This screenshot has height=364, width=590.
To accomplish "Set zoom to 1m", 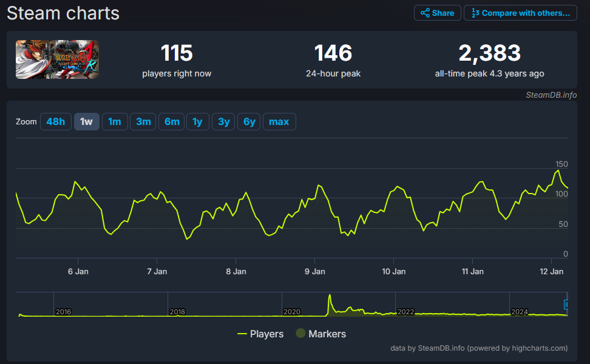I will [x=114, y=121].
